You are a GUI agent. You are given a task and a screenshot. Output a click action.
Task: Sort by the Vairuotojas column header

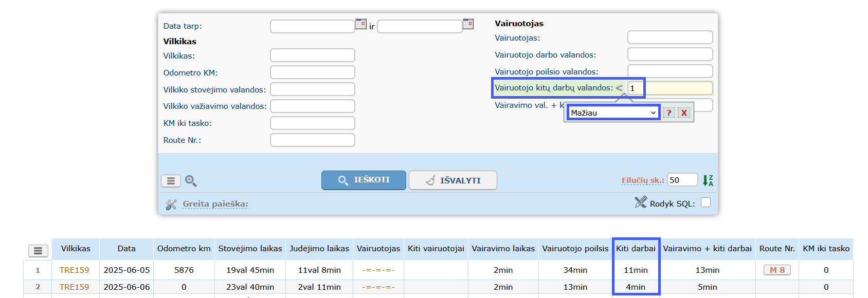[x=378, y=249]
